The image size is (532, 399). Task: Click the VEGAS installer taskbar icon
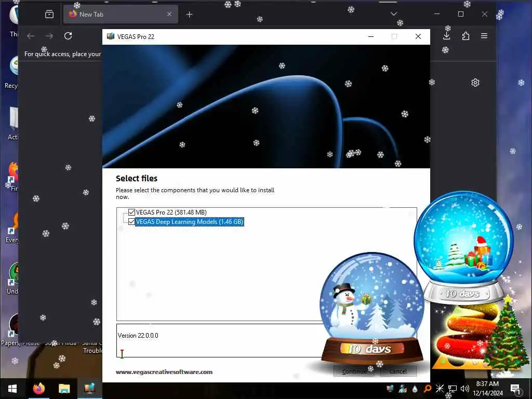point(89,389)
